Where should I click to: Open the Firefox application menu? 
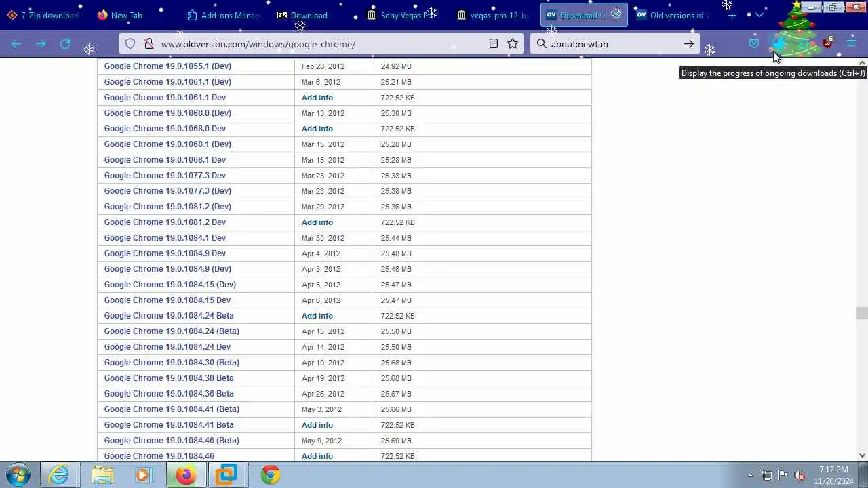852,44
